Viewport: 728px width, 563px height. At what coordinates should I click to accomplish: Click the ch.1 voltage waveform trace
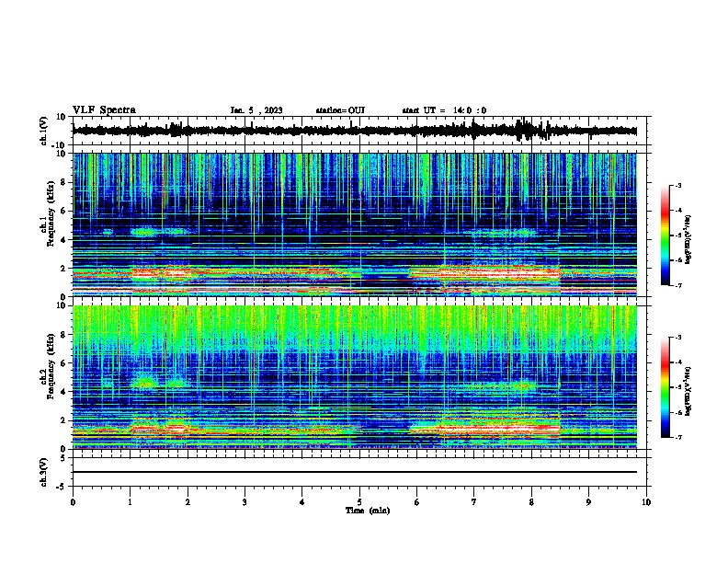coord(355,131)
